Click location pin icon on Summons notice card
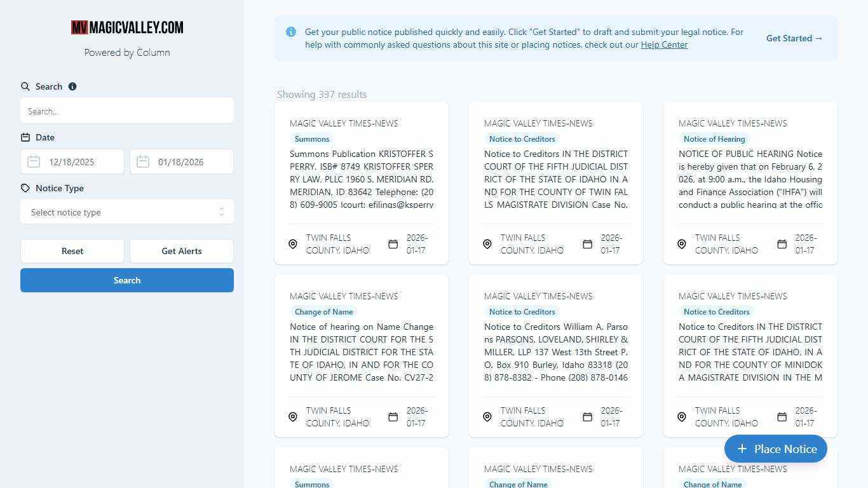 293,244
